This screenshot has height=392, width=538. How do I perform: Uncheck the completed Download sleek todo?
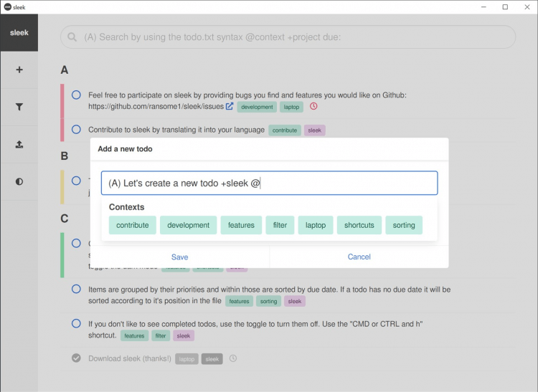(x=76, y=358)
